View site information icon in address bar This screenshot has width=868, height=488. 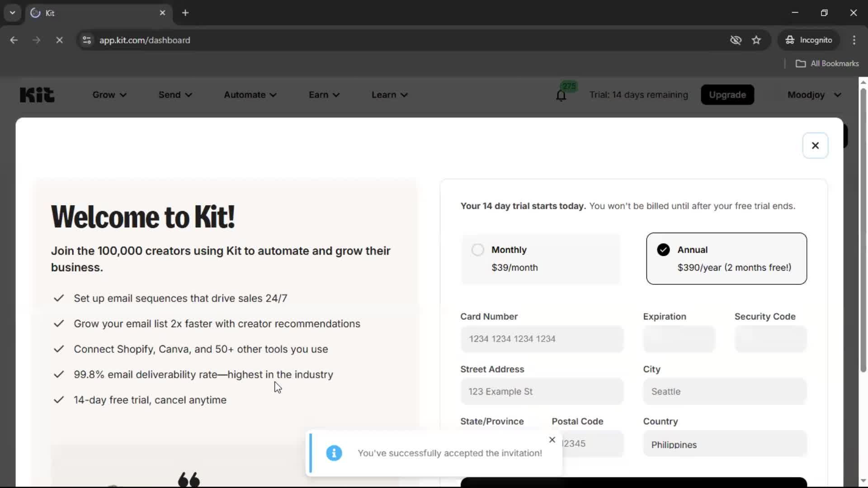point(87,40)
